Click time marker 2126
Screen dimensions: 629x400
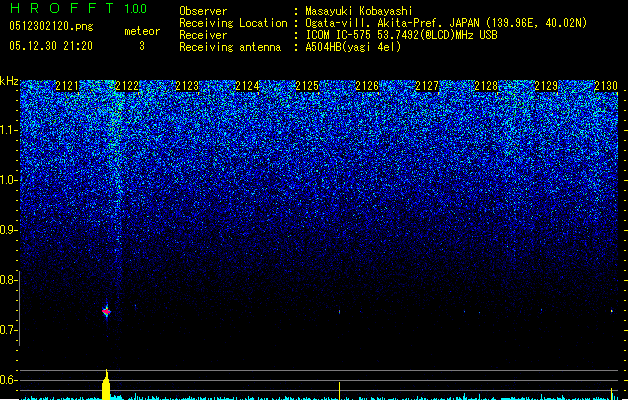[367, 86]
